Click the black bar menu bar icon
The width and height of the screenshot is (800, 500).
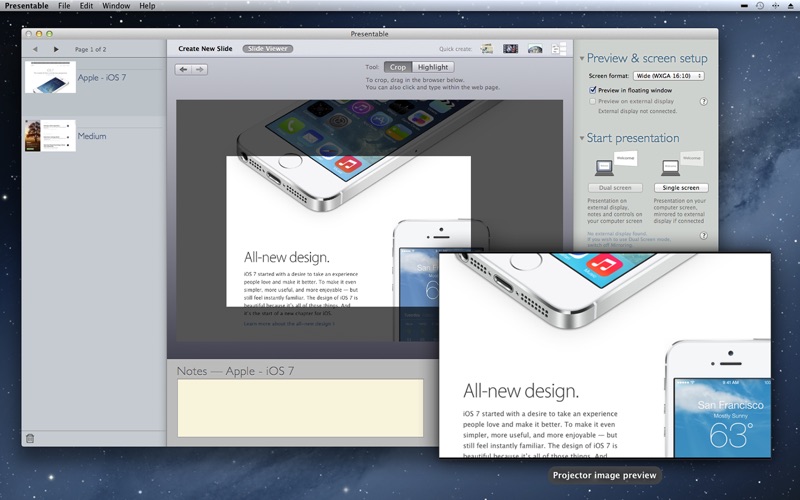[744, 6]
